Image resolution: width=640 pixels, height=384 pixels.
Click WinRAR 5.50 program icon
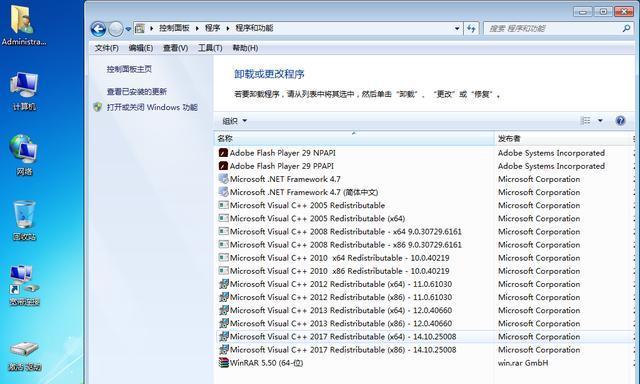point(223,362)
